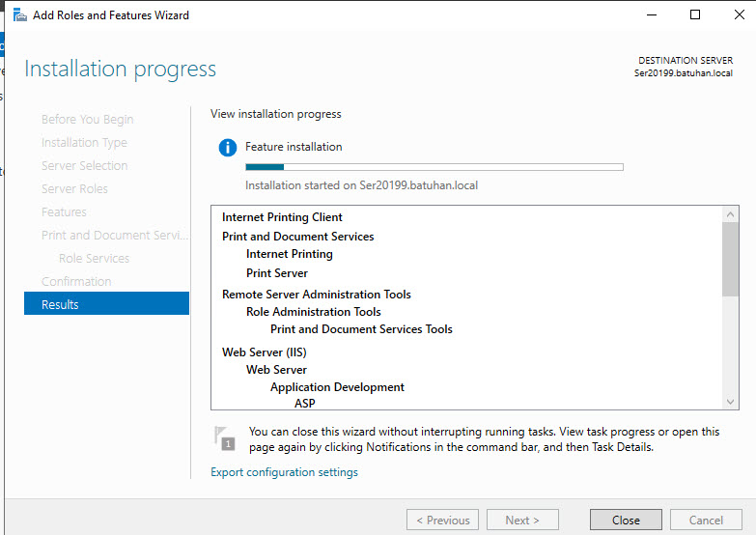The width and height of the screenshot is (756, 535).
Task: Select Internet Printing Client entry
Action: point(282,217)
